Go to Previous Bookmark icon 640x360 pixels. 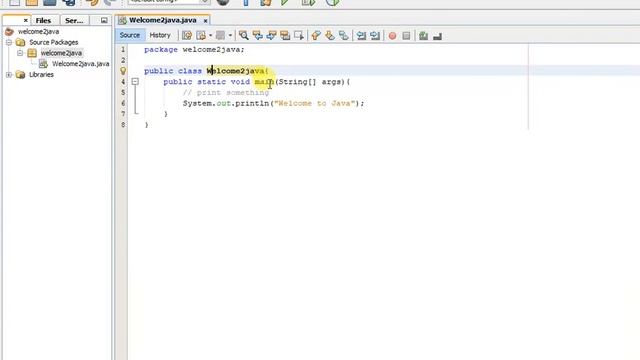(316, 36)
